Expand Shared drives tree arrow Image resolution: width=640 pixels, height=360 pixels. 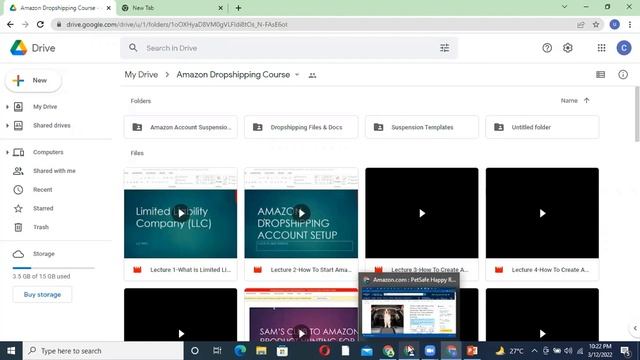[x=7, y=126]
